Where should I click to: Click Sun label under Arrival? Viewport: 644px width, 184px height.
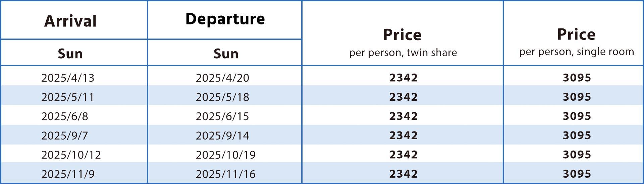(x=70, y=54)
